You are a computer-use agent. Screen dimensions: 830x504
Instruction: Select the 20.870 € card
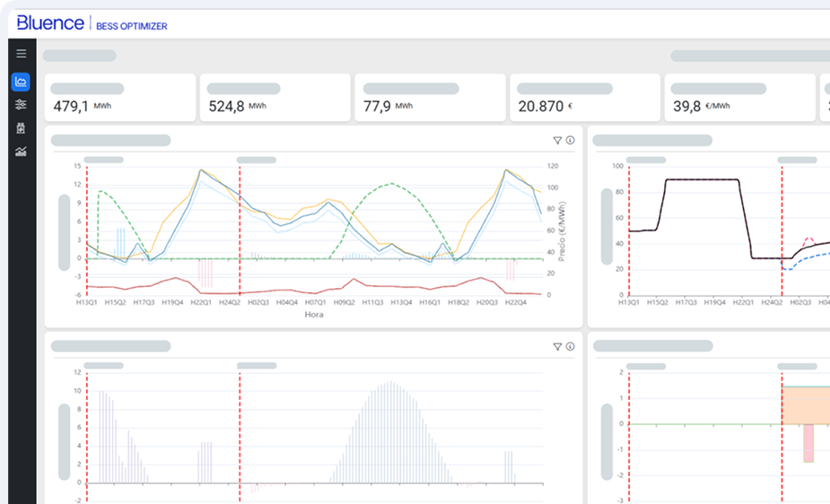coord(585,98)
